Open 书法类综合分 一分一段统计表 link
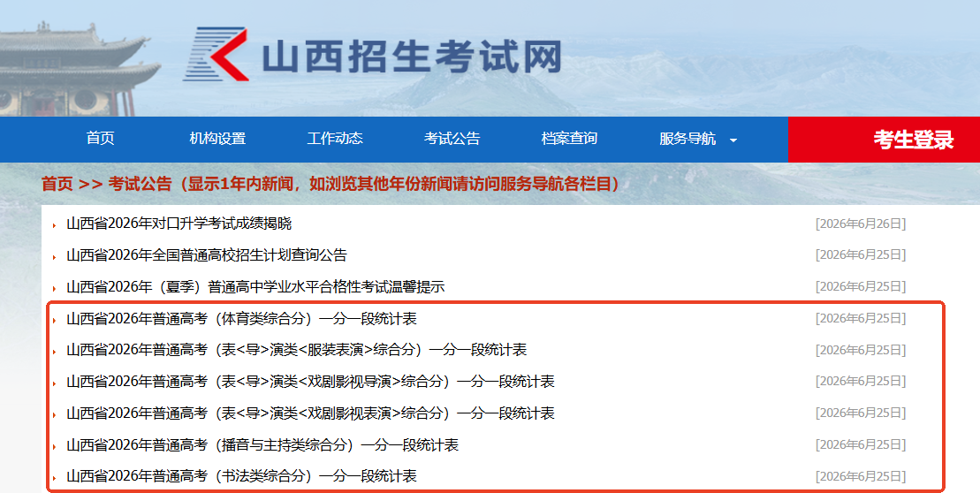The width and height of the screenshot is (980, 493). [242, 476]
